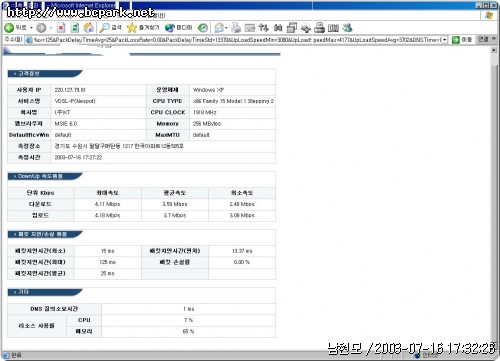The height and width of the screenshot is (361, 500).
Task: Click the 65 % memory usage value
Action: pyautogui.click(x=188, y=332)
